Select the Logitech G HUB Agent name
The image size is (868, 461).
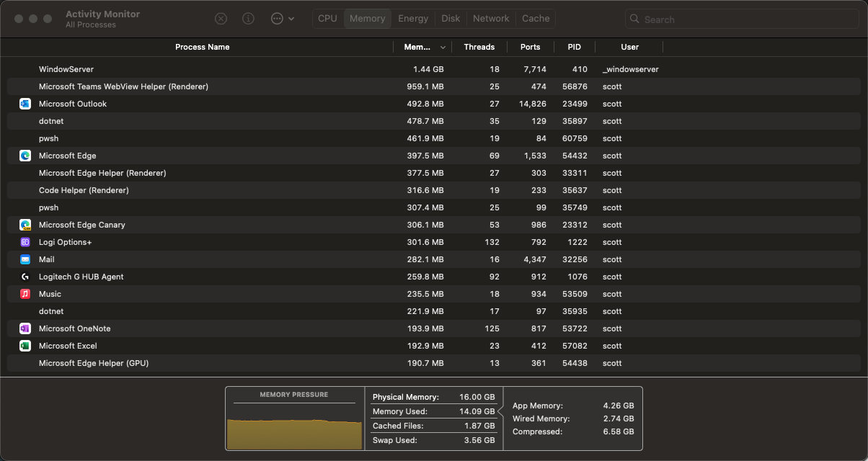tap(81, 277)
